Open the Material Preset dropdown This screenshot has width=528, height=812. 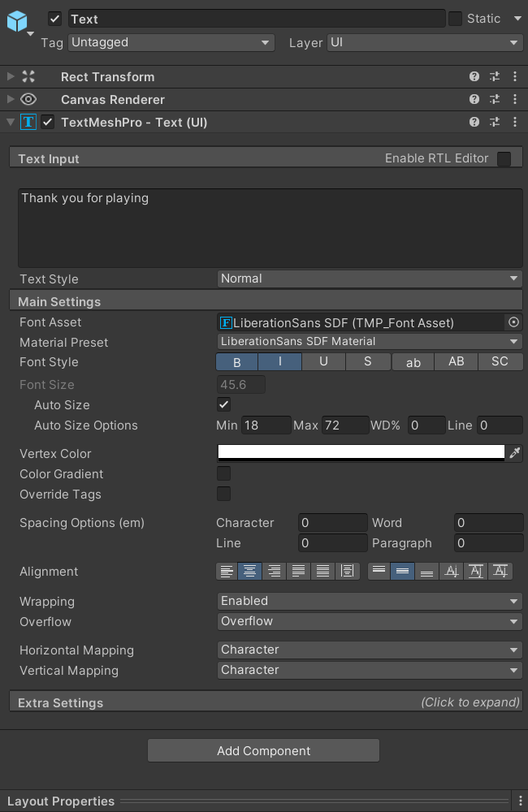click(x=370, y=341)
